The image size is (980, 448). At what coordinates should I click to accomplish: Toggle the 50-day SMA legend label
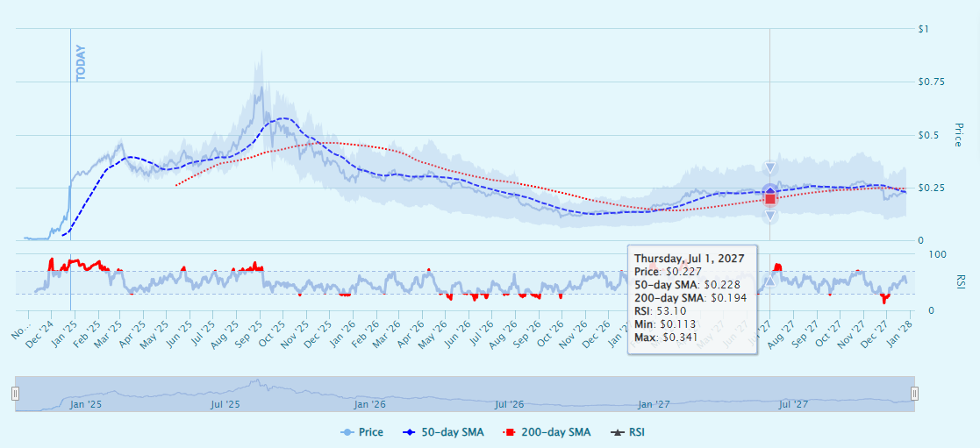[x=453, y=432]
